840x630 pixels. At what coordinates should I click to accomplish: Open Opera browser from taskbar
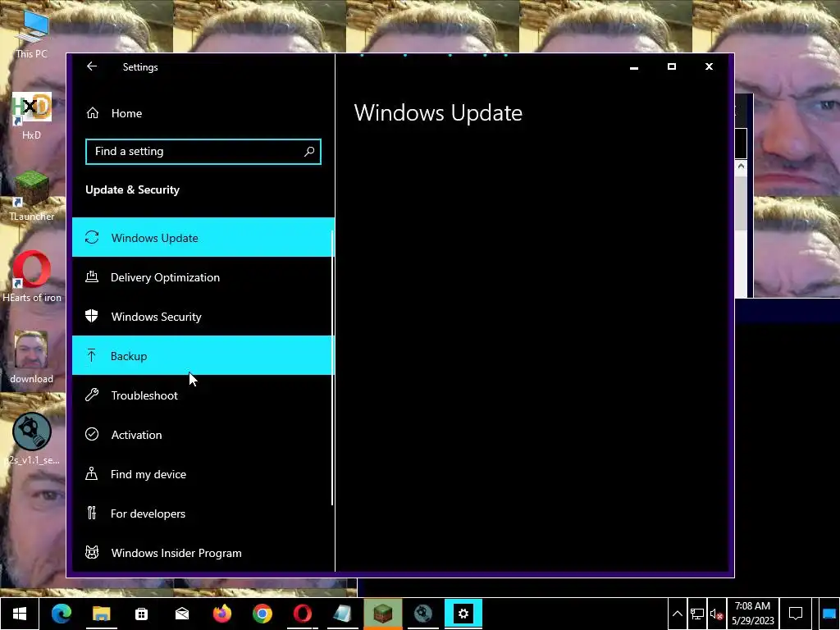click(x=302, y=614)
